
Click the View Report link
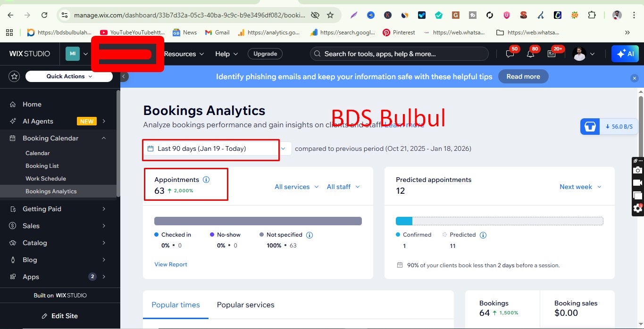click(170, 264)
